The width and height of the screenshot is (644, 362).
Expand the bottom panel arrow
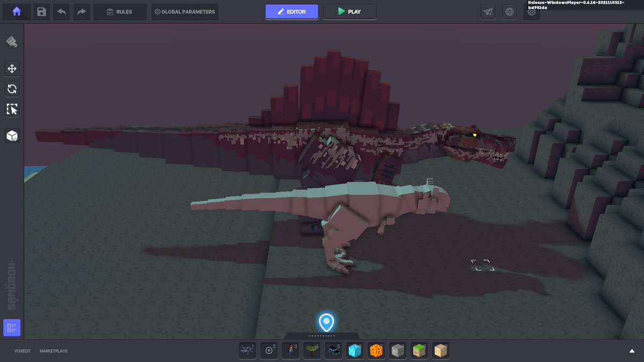tap(632, 351)
